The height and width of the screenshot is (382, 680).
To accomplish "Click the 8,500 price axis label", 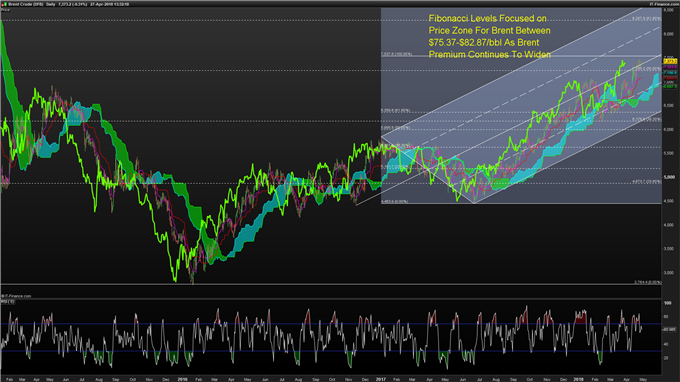I will [x=669, y=10].
